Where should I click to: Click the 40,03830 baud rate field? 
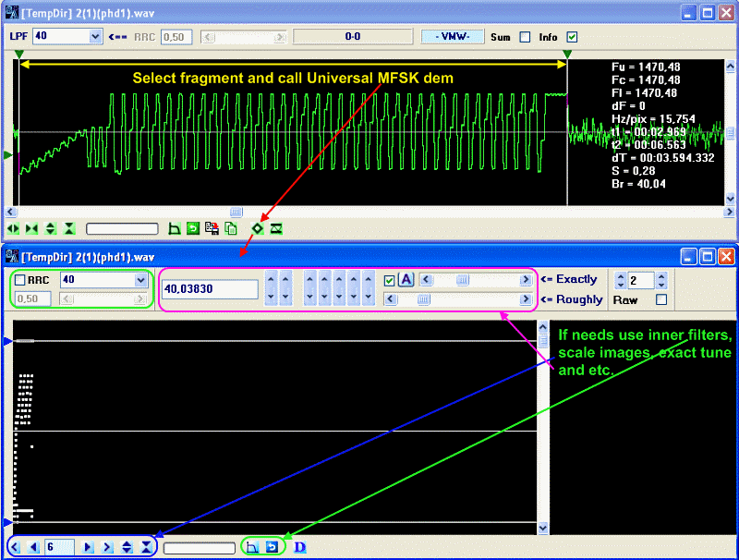coord(210,289)
